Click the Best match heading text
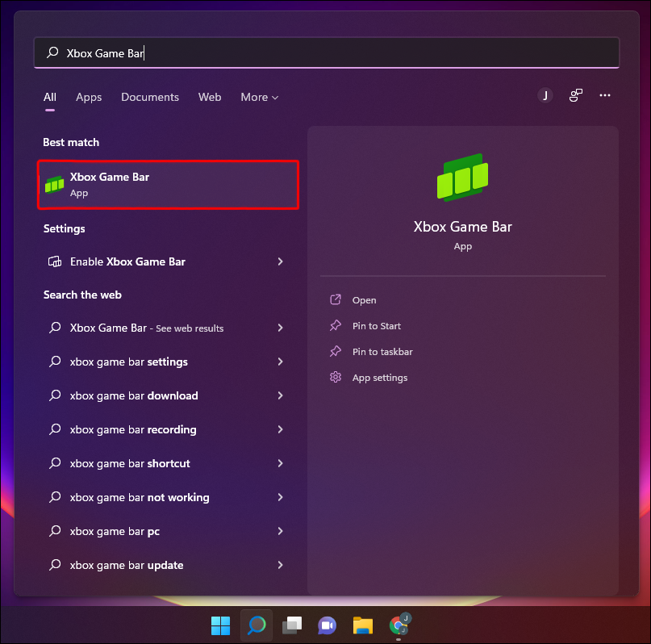 pos(71,142)
